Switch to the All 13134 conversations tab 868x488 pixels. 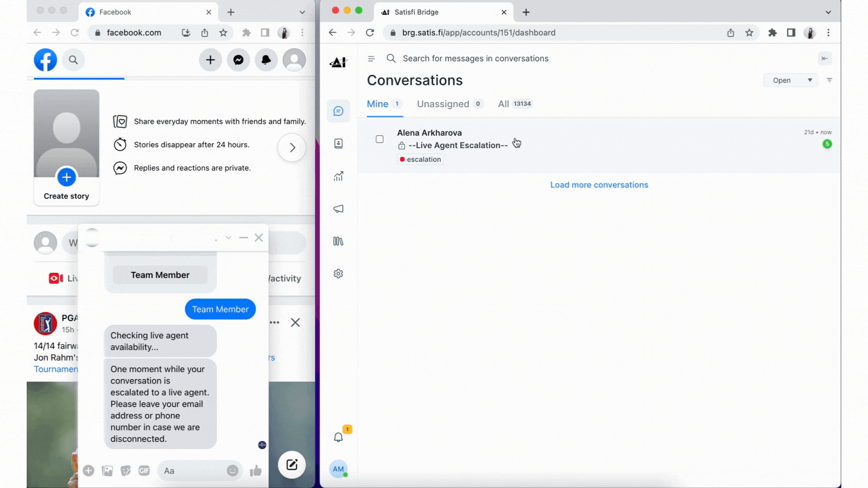coord(515,103)
